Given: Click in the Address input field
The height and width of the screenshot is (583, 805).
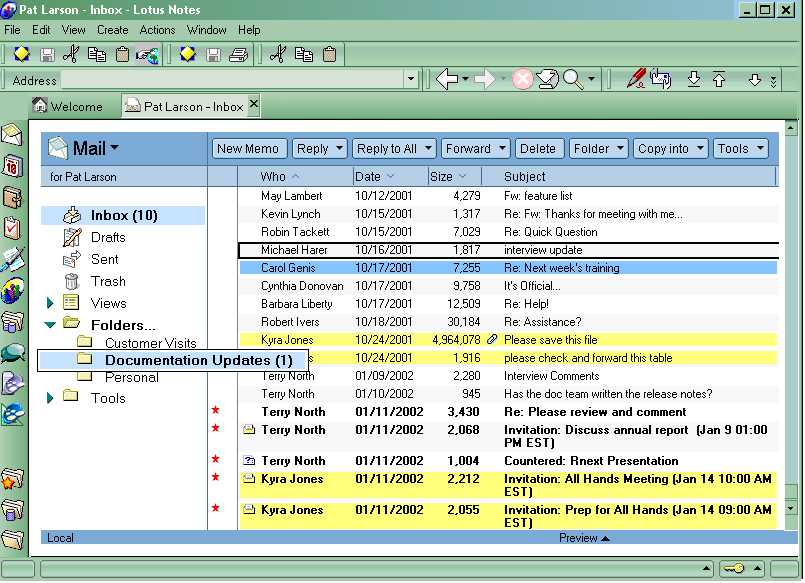Looking at the screenshot, I should click(232, 80).
